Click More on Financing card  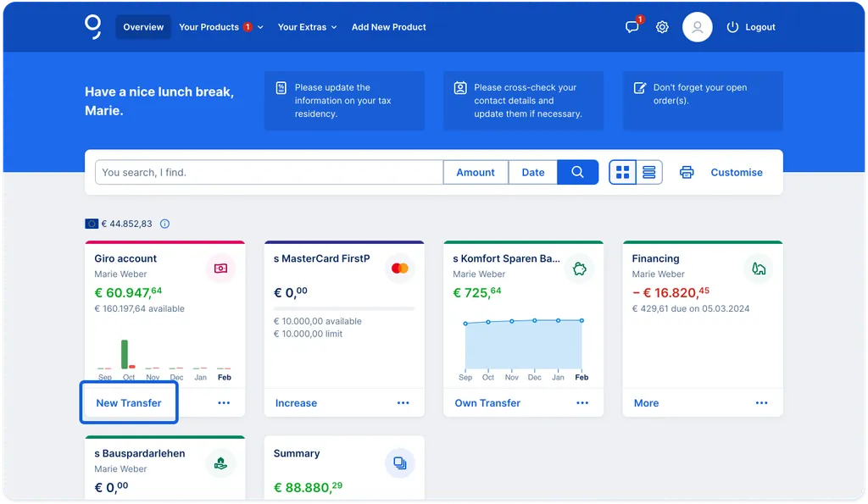pyautogui.click(x=646, y=403)
